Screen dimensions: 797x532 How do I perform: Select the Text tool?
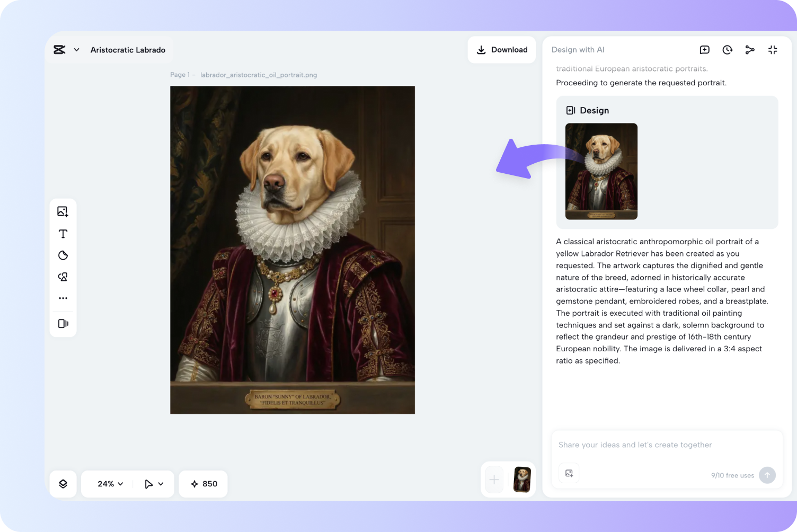point(63,233)
